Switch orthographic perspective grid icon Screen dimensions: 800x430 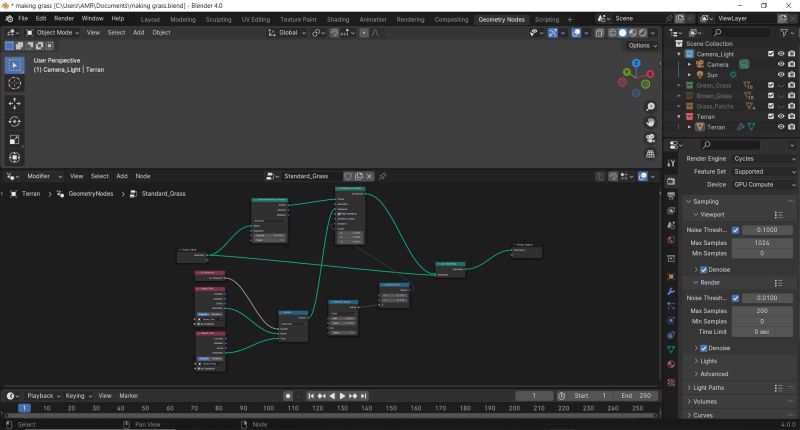pyautogui.click(x=650, y=154)
